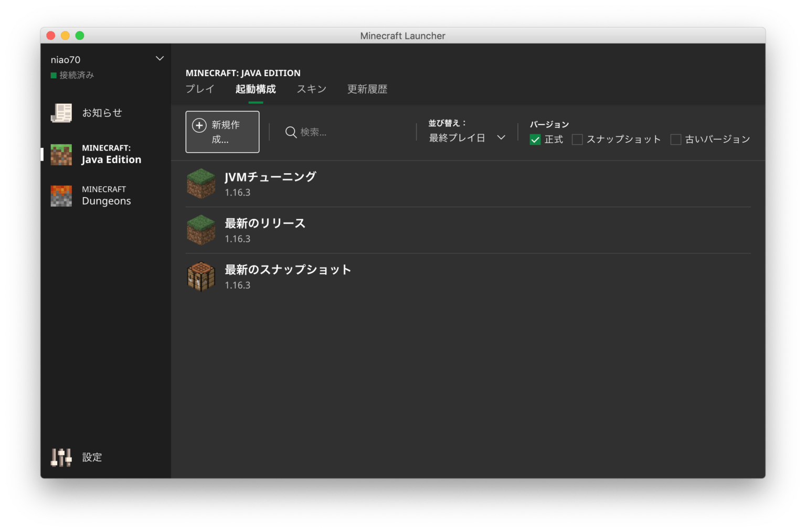
Task: Click the バージョン label
Action: point(549,124)
